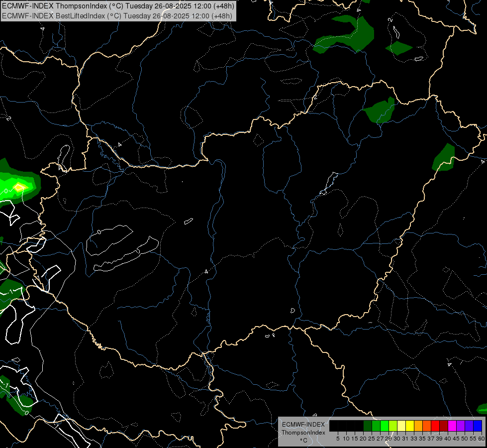Select the pure yellow 31–33 legend swatch
This screenshot has width=487, height=448.
tap(410, 426)
